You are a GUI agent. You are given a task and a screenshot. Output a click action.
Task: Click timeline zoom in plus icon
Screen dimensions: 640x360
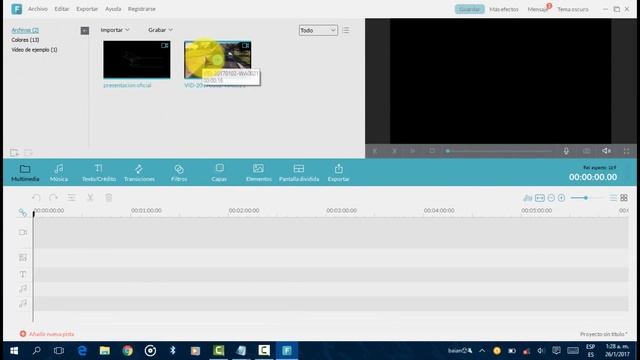tap(562, 198)
